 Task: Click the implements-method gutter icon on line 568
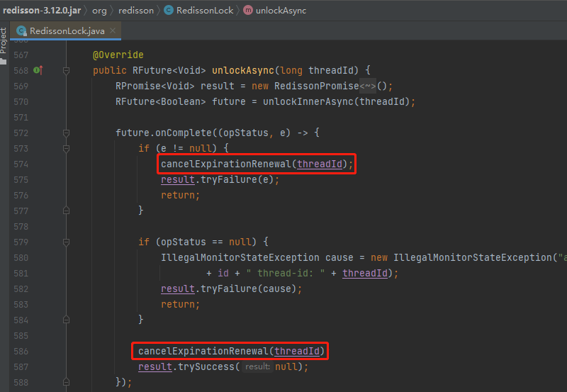point(38,70)
